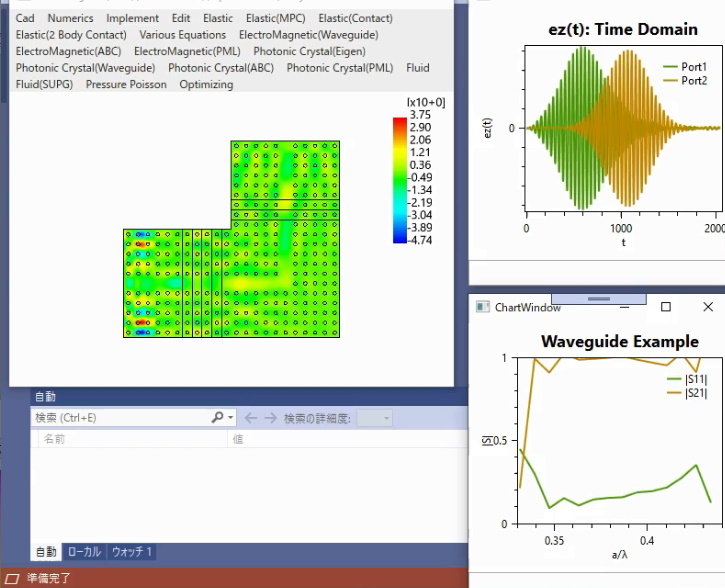The height and width of the screenshot is (588, 725).
Task: Open ElectroMagnetic(ABC) menu
Action: [68, 51]
